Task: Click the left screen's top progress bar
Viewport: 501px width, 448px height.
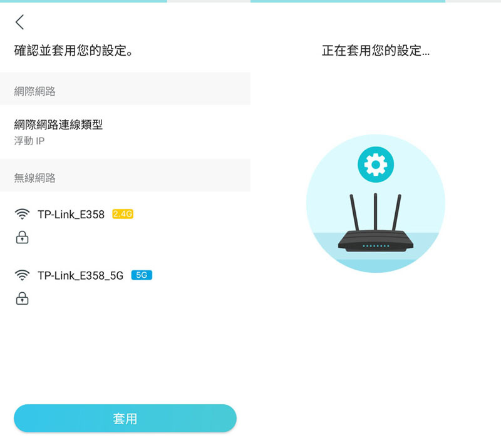Action: pyautogui.click(x=125, y=1)
